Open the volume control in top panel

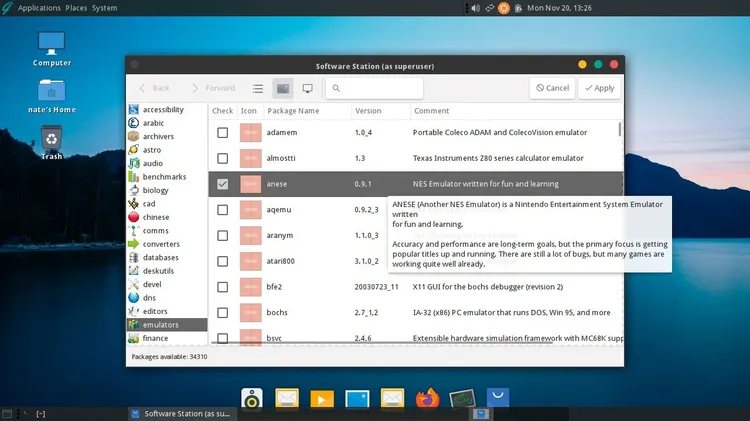click(x=475, y=8)
